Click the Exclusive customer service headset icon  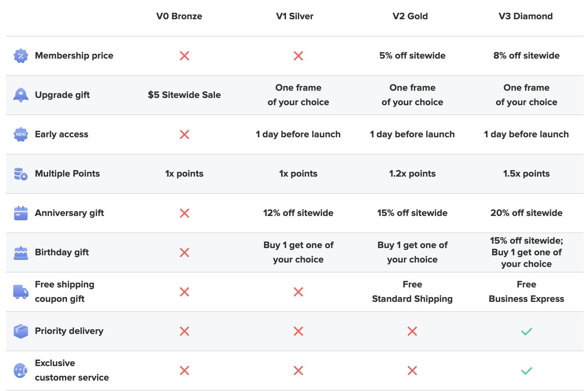[21, 371]
